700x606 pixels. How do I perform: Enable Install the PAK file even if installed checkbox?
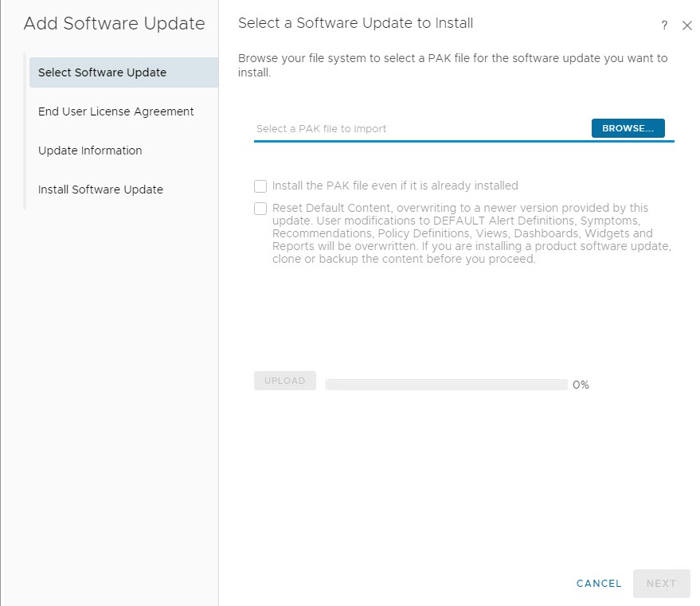click(x=260, y=186)
